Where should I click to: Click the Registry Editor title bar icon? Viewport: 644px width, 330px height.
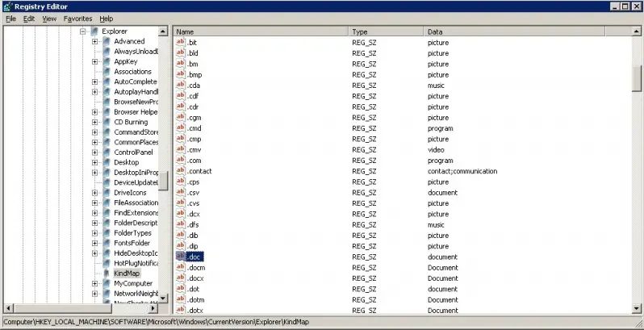7,6
